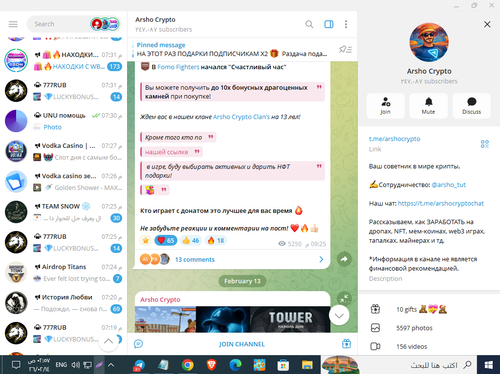Open stories avatars beside the search field
The image size is (500, 374).
(x=105, y=24)
